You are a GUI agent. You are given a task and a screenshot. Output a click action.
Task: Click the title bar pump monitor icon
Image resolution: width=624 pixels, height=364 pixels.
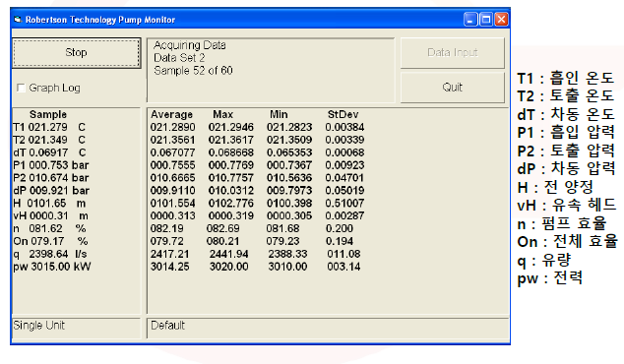[x=18, y=19]
